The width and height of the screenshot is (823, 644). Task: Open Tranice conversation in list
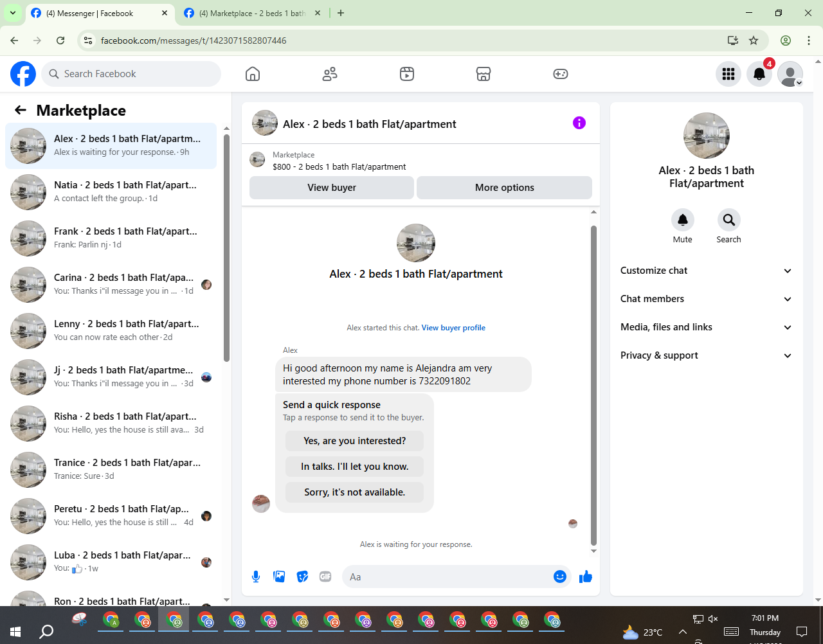[111, 469]
